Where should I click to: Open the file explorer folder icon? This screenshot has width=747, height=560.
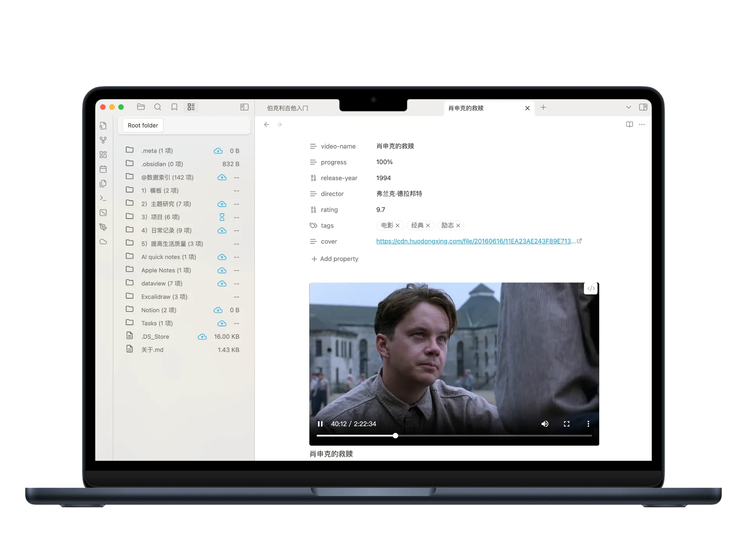[141, 107]
